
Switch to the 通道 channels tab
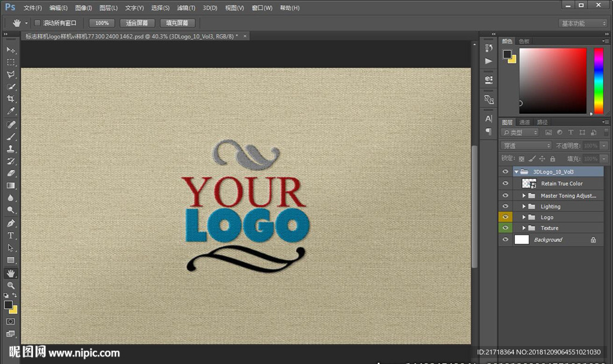[524, 122]
